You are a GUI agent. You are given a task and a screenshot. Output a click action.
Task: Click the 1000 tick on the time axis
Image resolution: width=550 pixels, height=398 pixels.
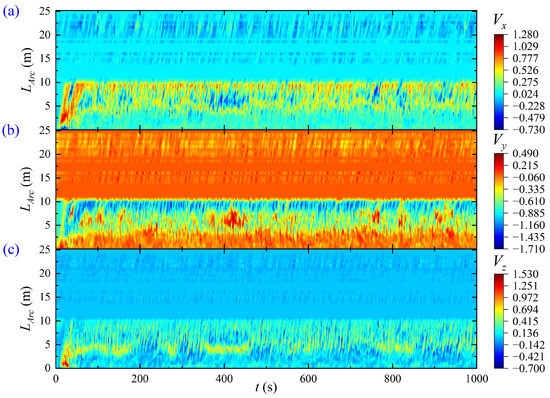475,379
